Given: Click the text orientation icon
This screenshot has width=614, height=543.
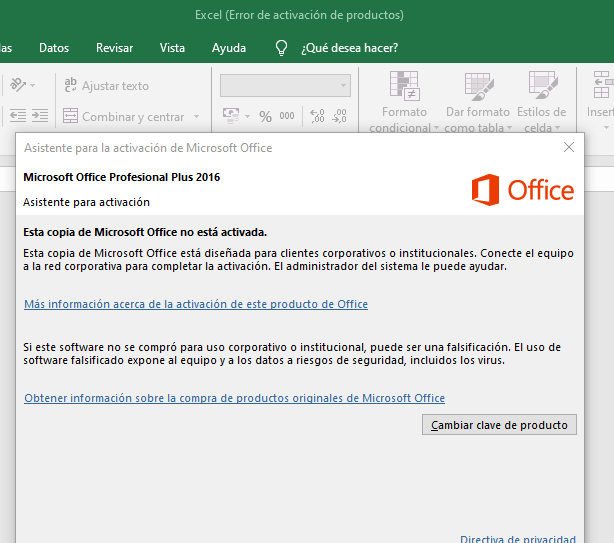Looking at the screenshot, I should click(18, 85).
